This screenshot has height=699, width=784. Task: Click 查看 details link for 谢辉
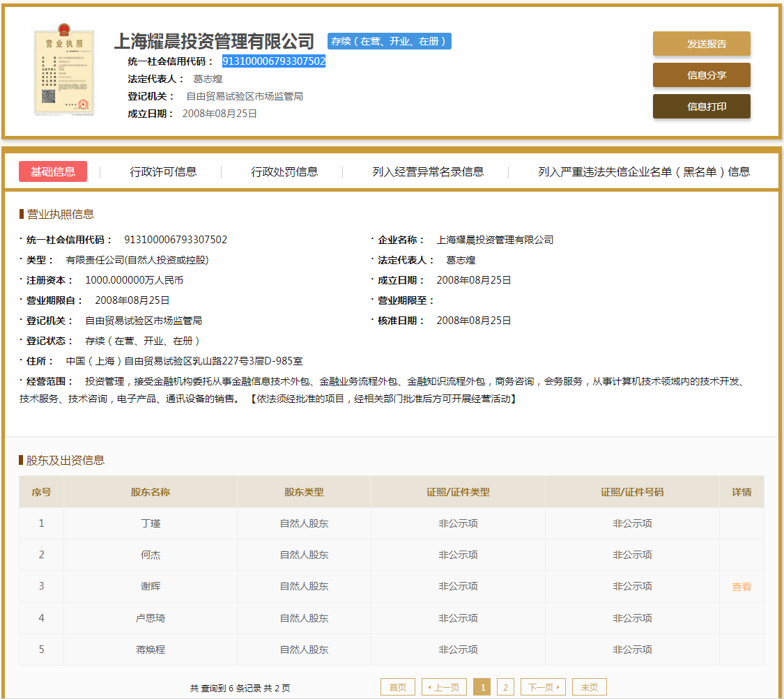pyautogui.click(x=741, y=587)
